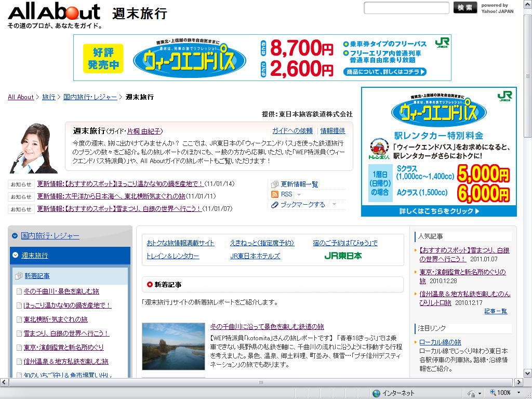Viewport: 532px width, 399px height.
Task: Select the おトクな旅情報満載サイト tab link
Action: 180,243
